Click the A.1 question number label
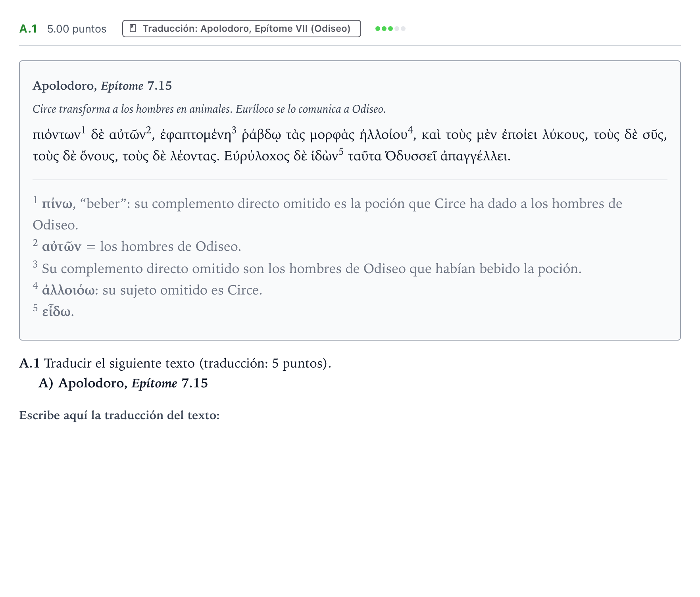Screen dimensions: 700x597 point(28,29)
